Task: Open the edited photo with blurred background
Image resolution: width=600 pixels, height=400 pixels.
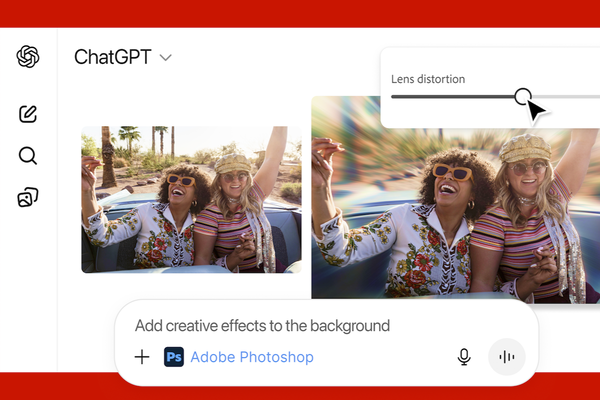Action: click(x=456, y=199)
